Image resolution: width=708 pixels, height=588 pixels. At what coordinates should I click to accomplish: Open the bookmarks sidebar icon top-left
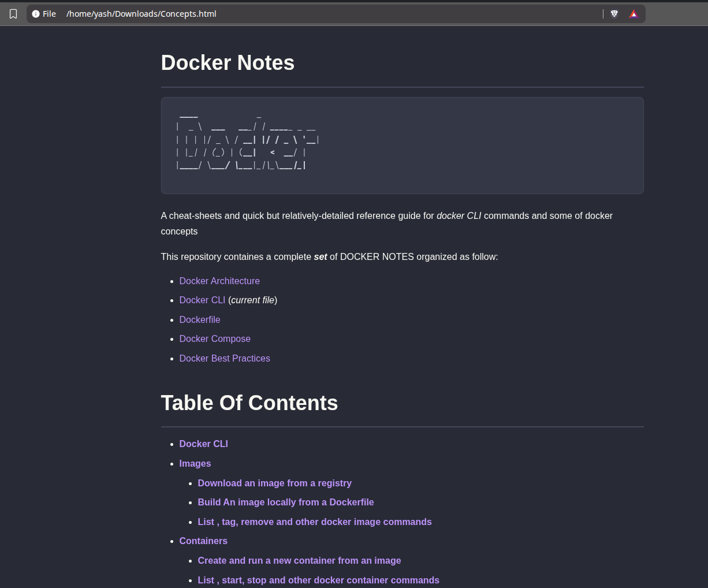coord(13,13)
